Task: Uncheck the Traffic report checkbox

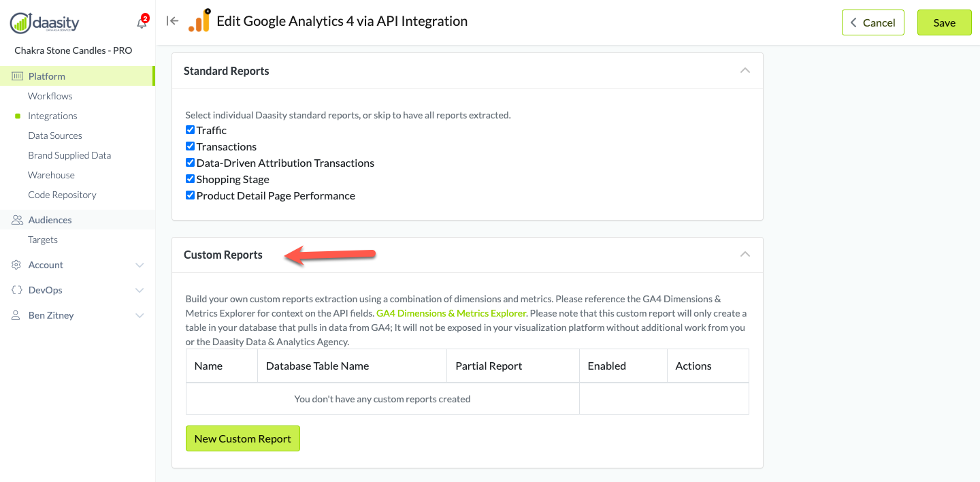Action: click(x=191, y=130)
